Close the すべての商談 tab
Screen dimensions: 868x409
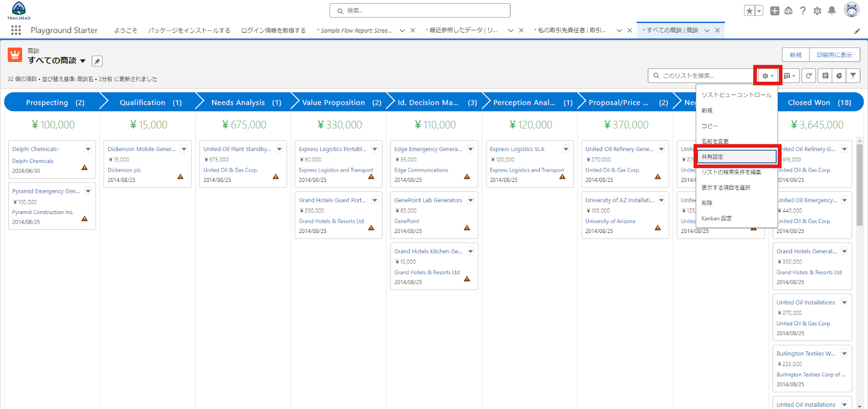click(717, 30)
